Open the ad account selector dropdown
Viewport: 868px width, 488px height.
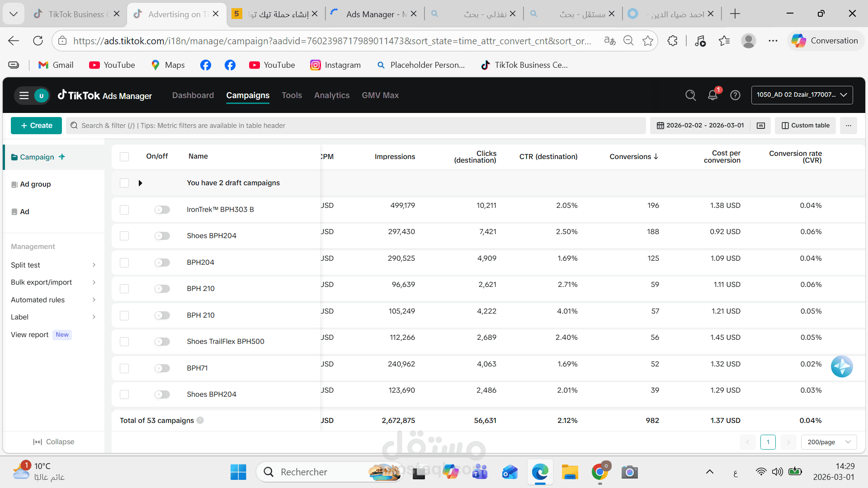coord(802,95)
